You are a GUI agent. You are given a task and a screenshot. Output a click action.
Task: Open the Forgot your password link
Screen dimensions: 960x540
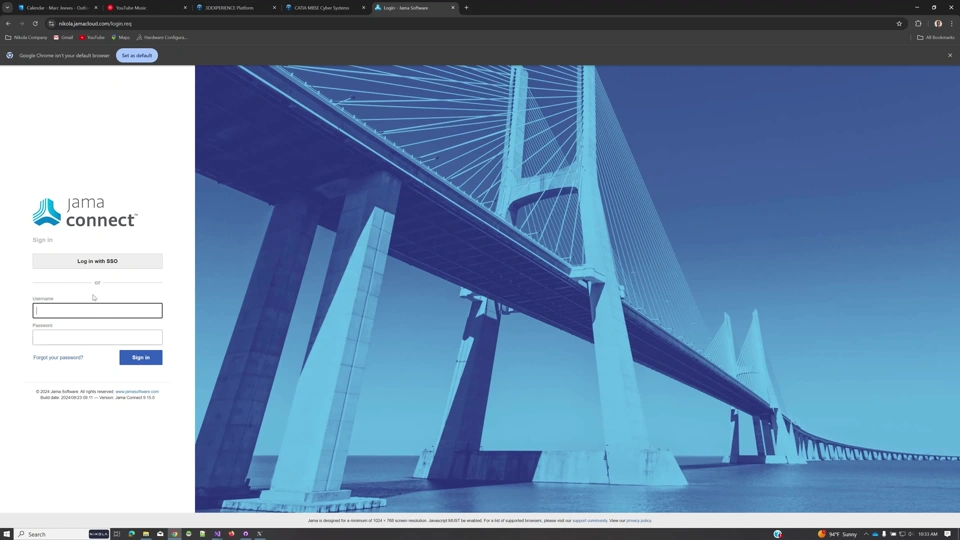58,358
